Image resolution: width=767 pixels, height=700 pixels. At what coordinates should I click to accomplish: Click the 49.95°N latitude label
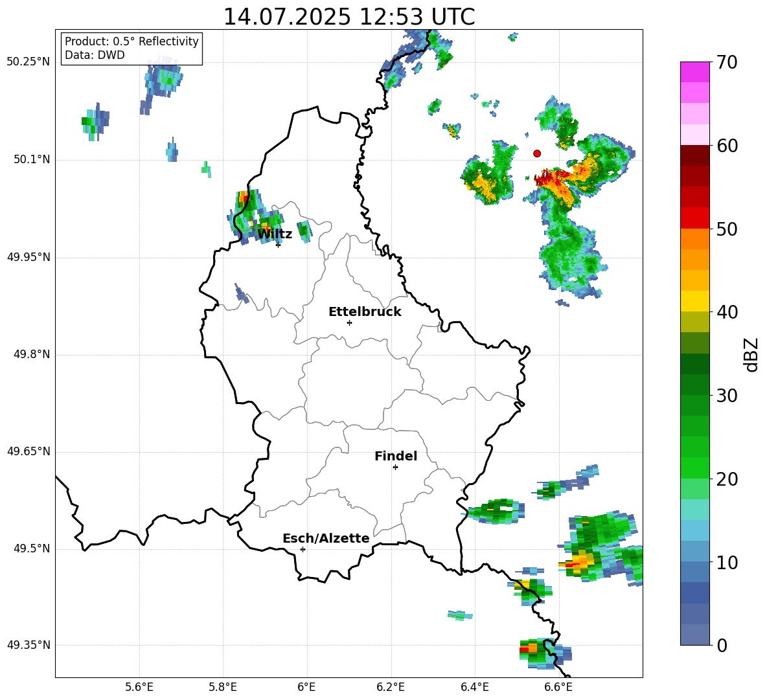(29, 257)
